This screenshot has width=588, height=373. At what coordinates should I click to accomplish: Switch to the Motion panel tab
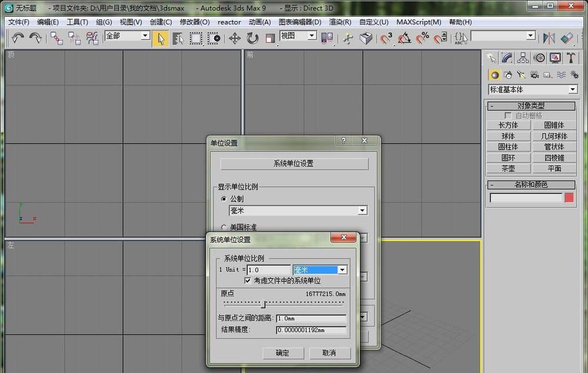click(x=539, y=58)
